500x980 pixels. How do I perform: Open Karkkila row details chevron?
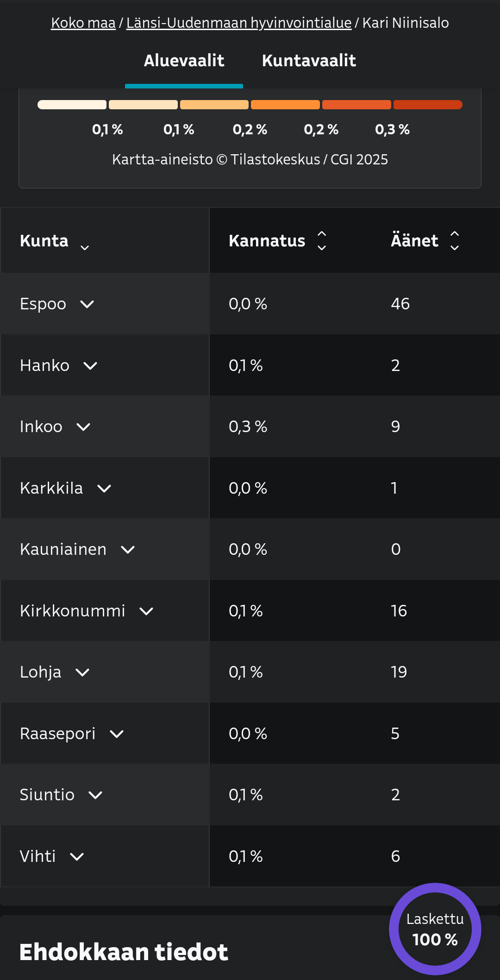tap(104, 489)
